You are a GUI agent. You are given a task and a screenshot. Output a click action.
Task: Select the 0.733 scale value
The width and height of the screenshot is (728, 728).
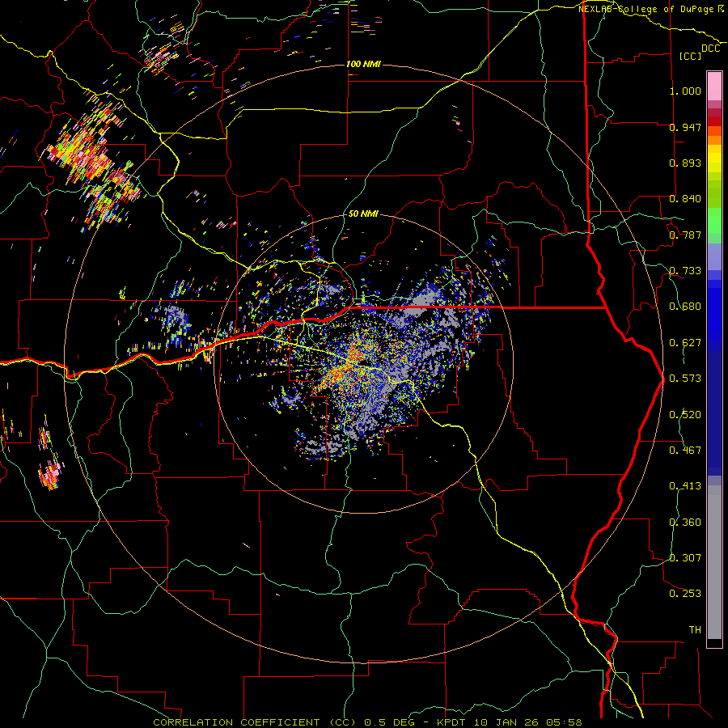tap(685, 271)
